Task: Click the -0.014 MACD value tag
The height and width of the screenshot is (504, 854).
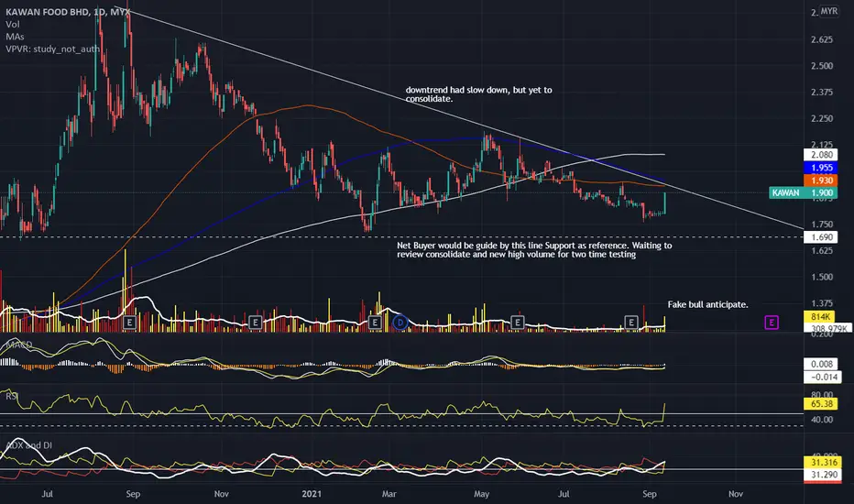Action: [821, 377]
